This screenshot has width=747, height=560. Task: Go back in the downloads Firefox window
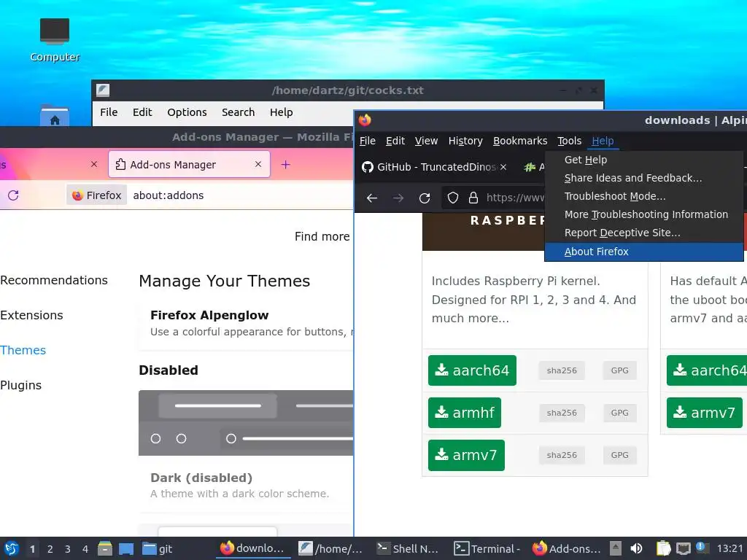(372, 198)
